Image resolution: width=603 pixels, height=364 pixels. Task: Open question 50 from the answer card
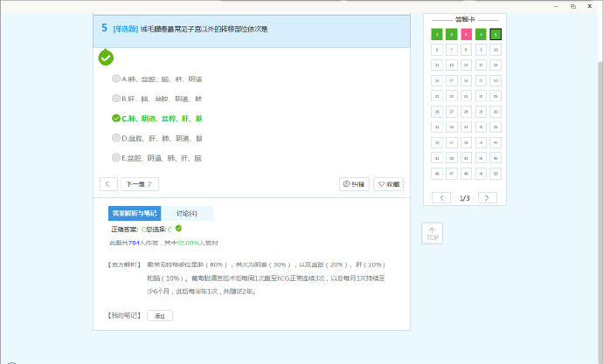[496, 174]
